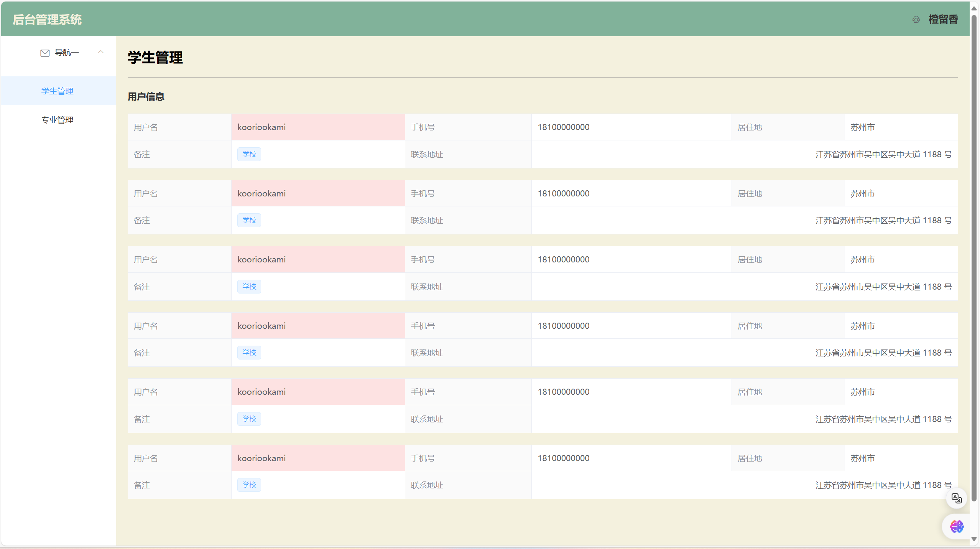The image size is (980, 549).
Task: Collapse the 导航一 menu chevron
Action: (x=101, y=52)
